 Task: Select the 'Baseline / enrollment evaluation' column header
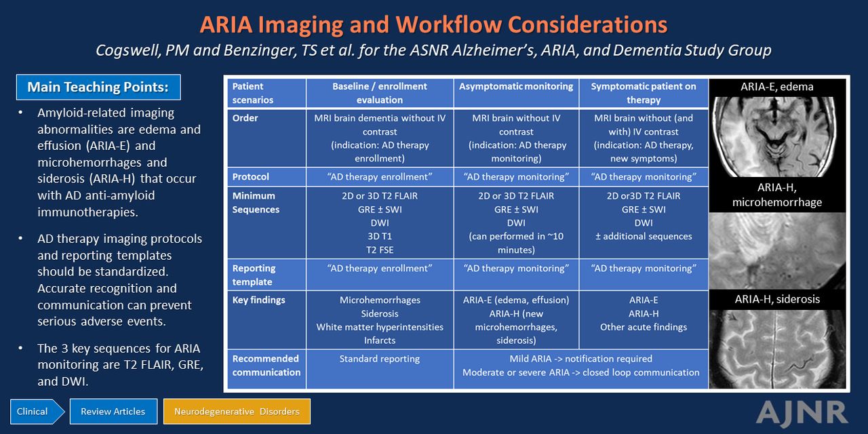(x=380, y=93)
